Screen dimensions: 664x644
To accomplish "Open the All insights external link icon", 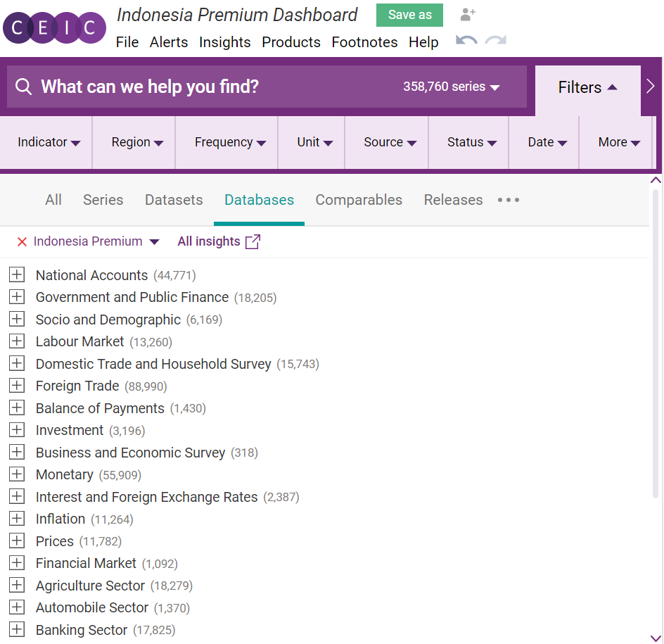I will point(253,241).
